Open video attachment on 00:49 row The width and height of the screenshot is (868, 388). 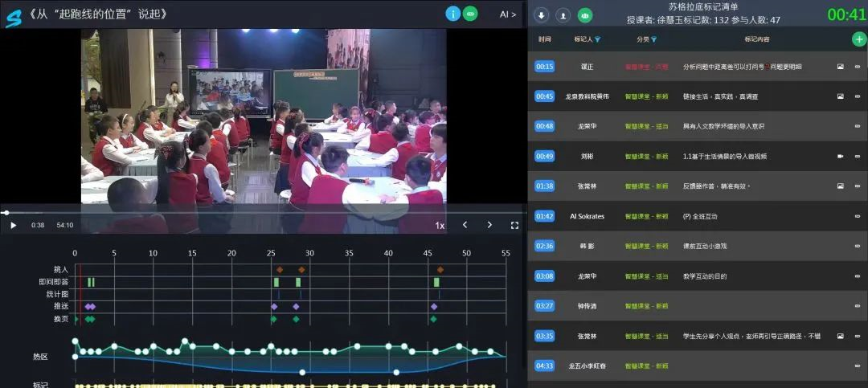[x=840, y=157]
